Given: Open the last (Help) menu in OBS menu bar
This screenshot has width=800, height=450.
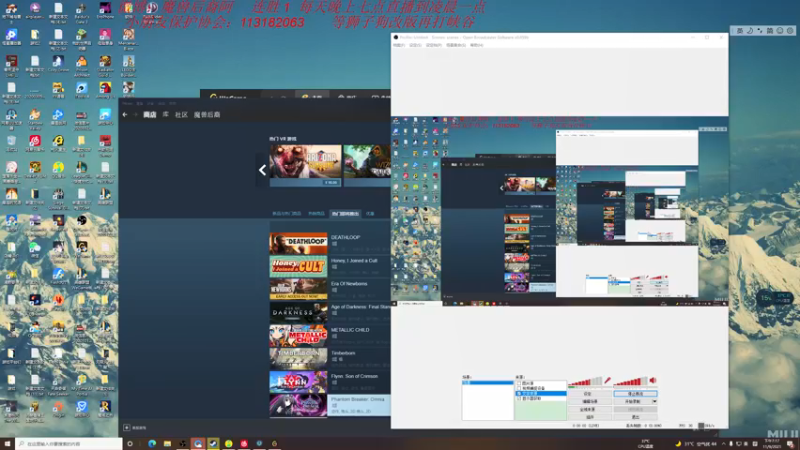Looking at the screenshot, I should 476,45.
